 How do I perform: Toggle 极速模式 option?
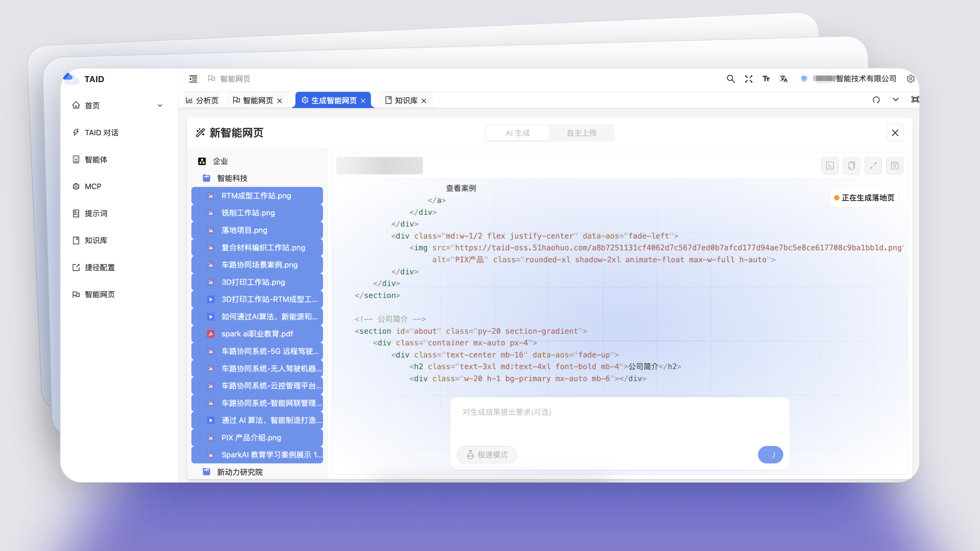pyautogui.click(x=486, y=455)
